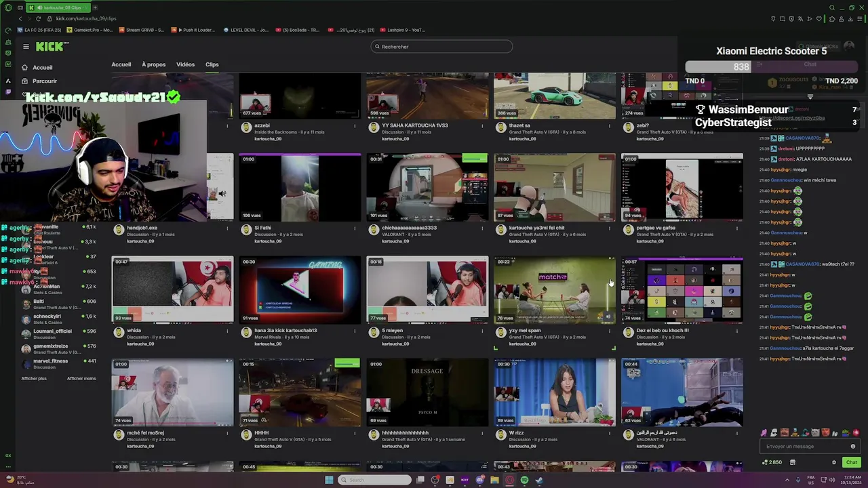868x488 pixels.
Task: Click Windows Start button on taskbar
Action: pyautogui.click(x=329, y=480)
